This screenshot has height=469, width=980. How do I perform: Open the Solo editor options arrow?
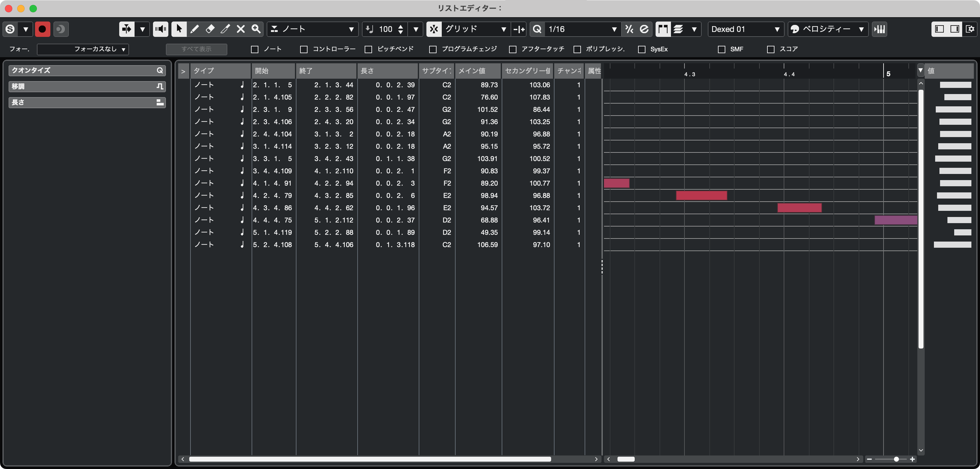click(x=25, y=29)
